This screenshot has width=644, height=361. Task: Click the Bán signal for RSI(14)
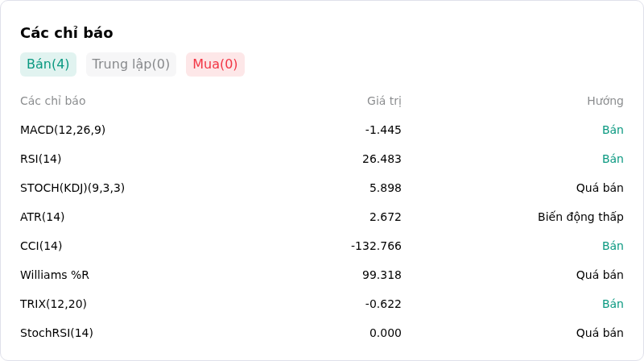pos(613,159)
